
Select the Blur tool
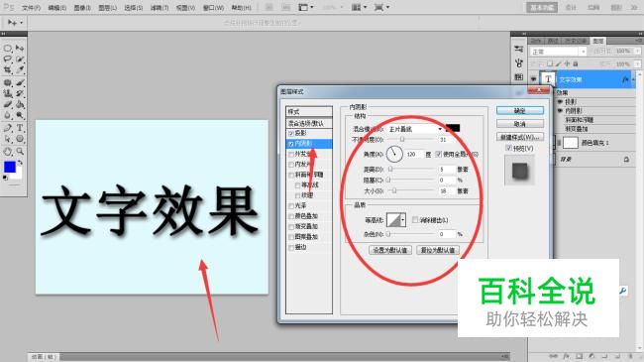8,115
